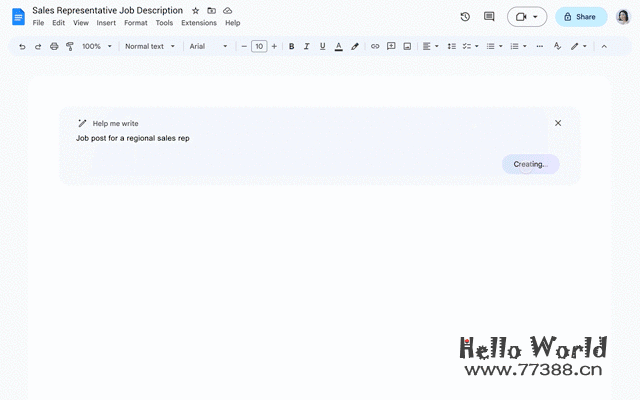Image resolution: width=640 pixels, height=400 pixels.
Task: Insert an image
Action: (407, 47)
